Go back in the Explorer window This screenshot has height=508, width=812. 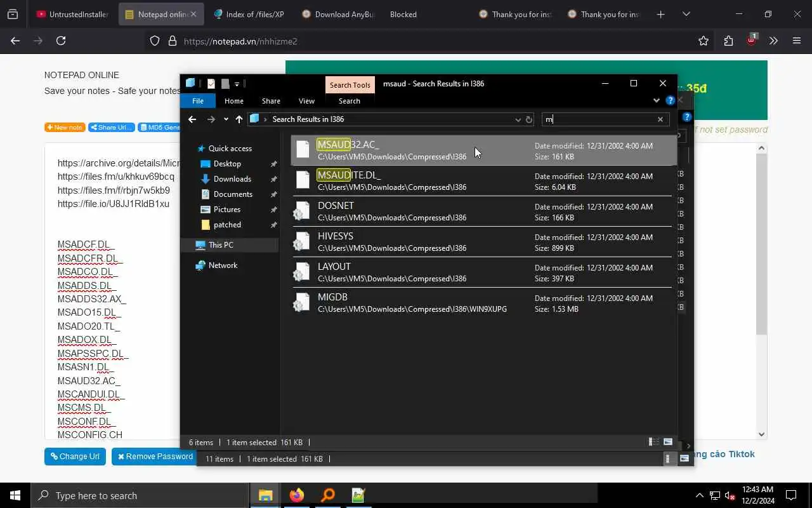click(192, 119)
